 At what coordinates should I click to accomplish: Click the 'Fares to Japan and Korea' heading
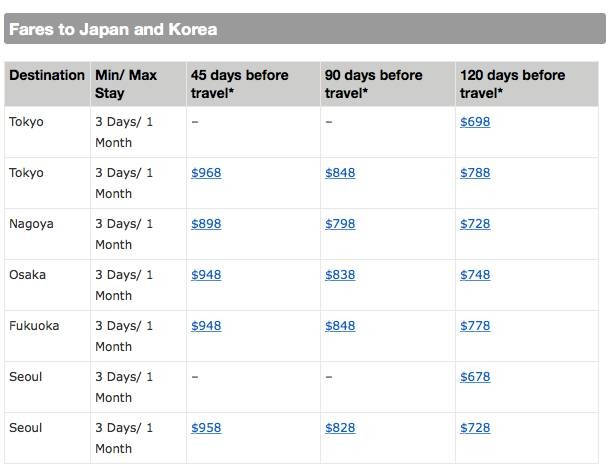[113, 29]
